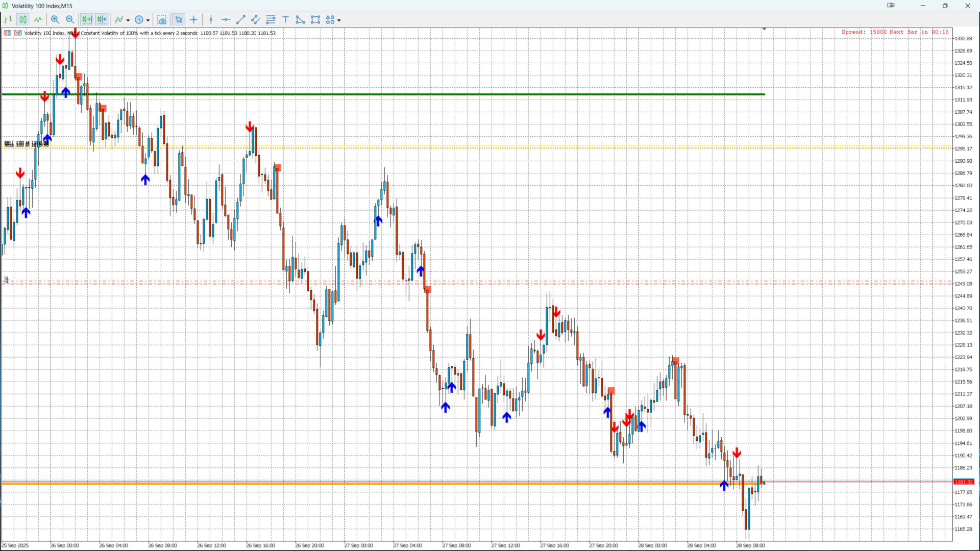
Task: Switch chart to bar chart mode
Action: 8,20
